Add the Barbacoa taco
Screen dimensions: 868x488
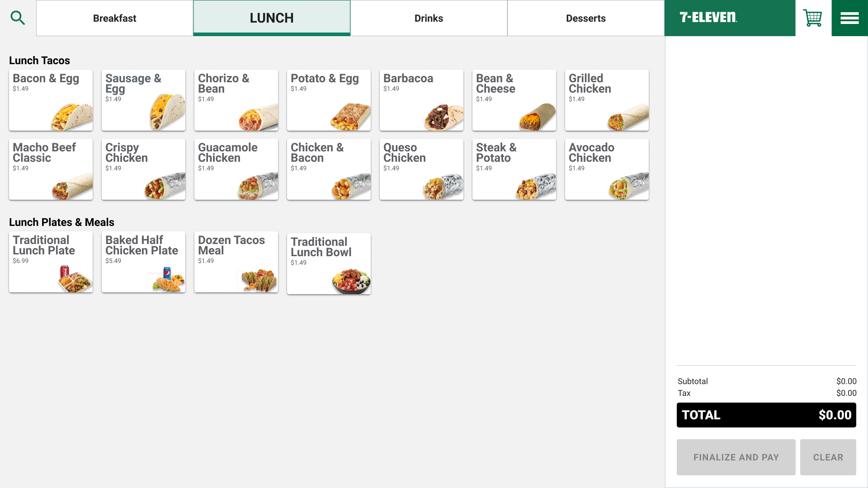coord(422,100)
